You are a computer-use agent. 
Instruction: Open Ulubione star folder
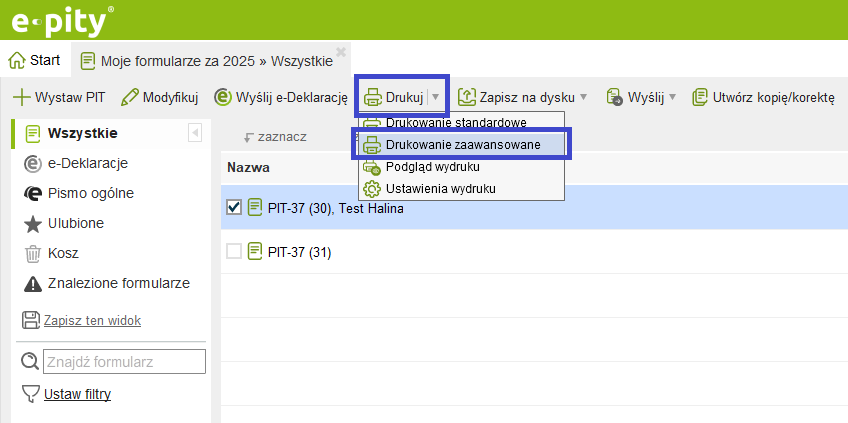click(x=32, y=224)
